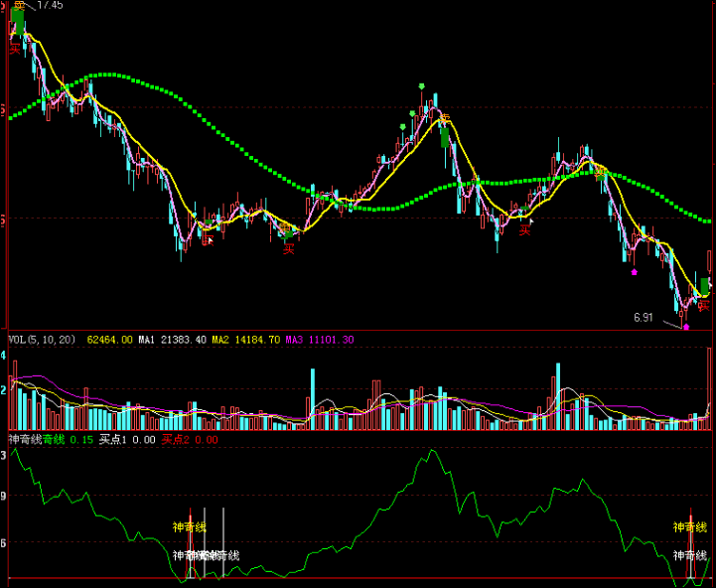Click the red 买点2 0.00 readout
Image resolution: width=716 pixels, height=588 pixels.
tap(189, 439)
